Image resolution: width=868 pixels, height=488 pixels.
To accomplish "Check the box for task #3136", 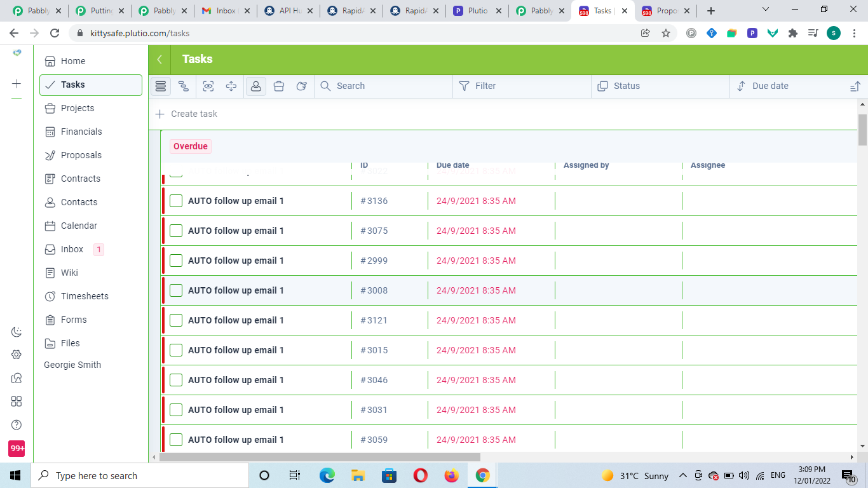I will tap(176, 201).
